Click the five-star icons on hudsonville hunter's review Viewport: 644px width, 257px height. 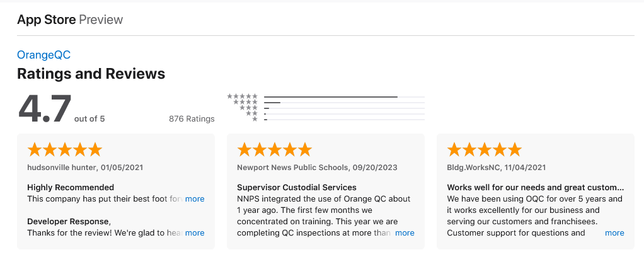[64, 150]
